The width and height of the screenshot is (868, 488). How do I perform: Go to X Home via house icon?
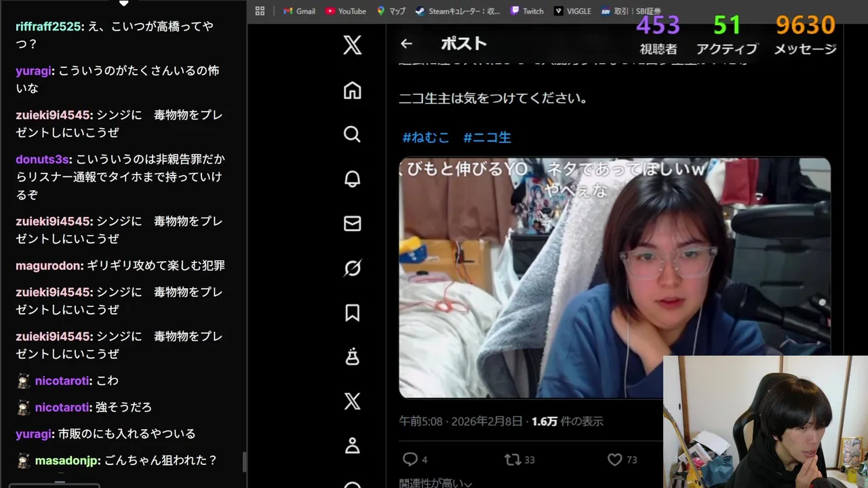pos(352,90)
